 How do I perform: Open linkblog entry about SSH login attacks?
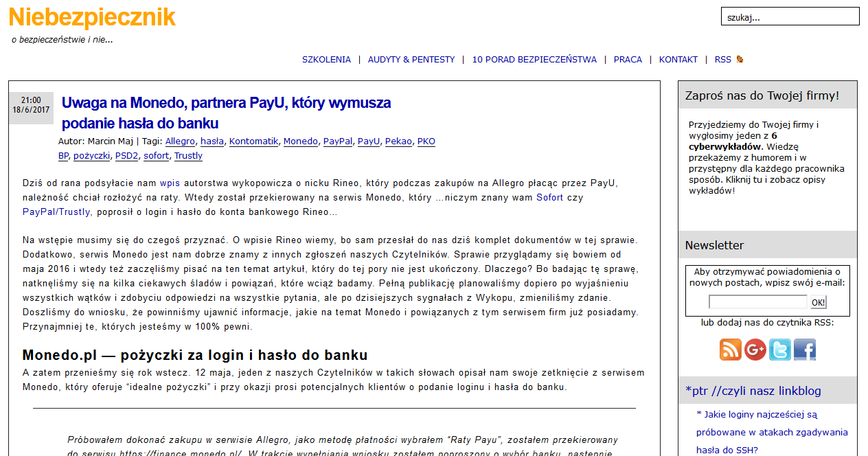772,432
